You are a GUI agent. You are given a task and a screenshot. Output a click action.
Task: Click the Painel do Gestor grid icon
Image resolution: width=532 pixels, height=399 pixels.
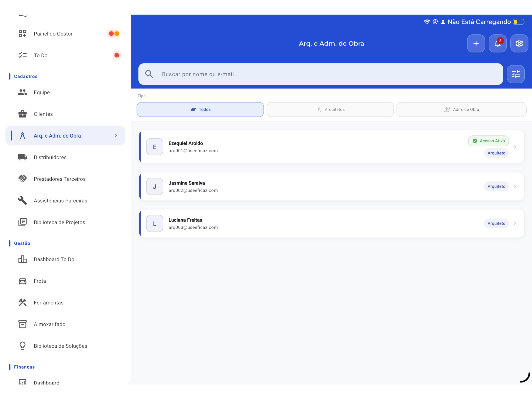click(x=22, y=34)
